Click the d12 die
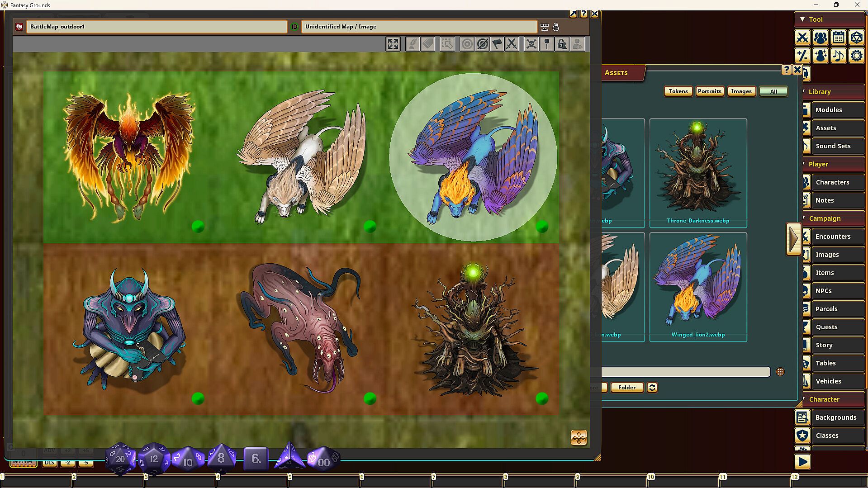Viewport: 868px width, 488px height. (x=154, y=459)
